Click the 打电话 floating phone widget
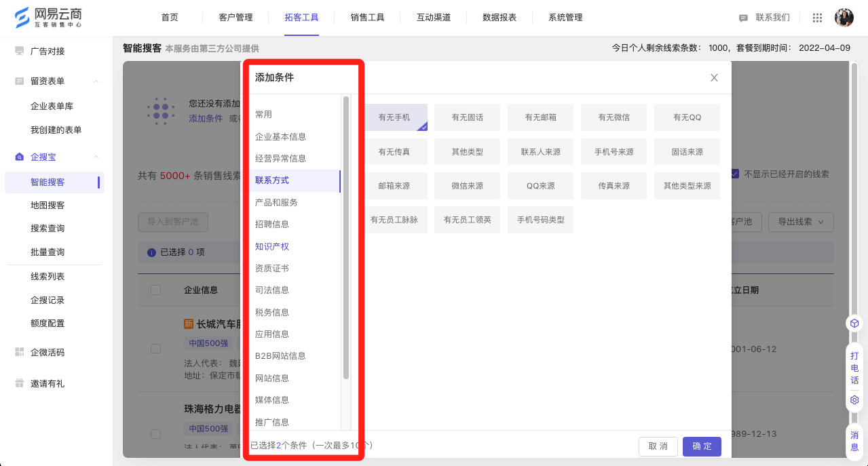This screenshot has width=868, height=466. (x=854, y=368)
